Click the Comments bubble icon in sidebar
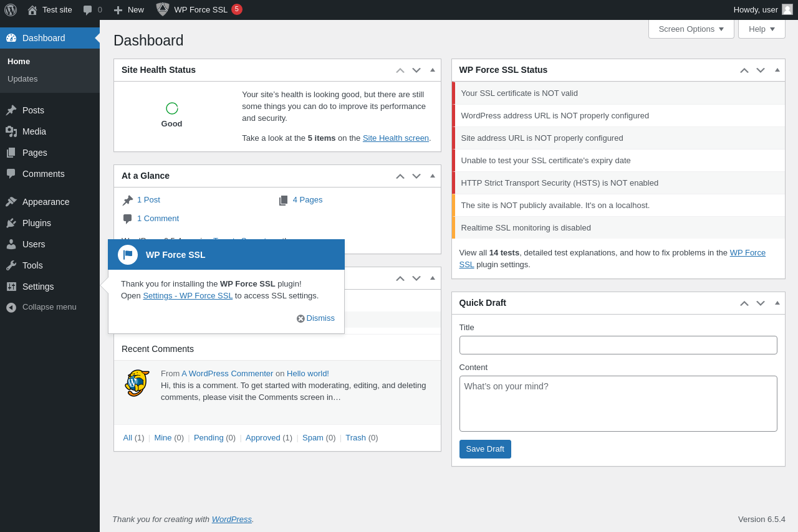This screenshot has height=532, width=798. tap(11, 174)
